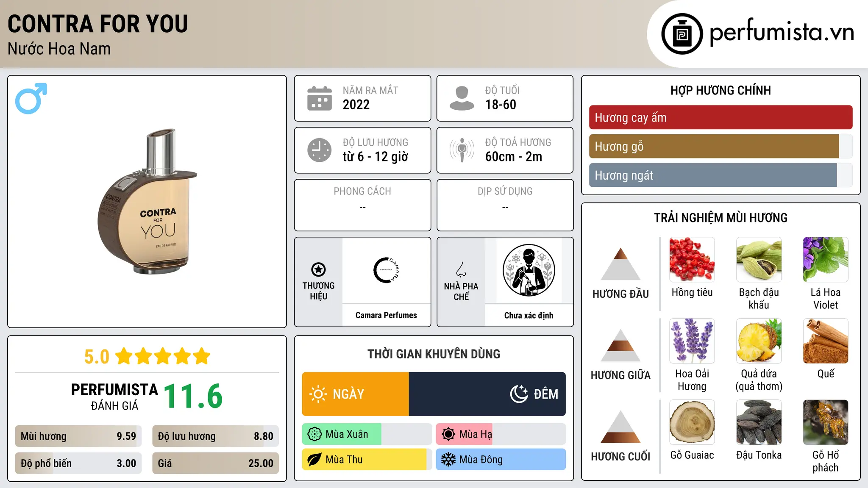This screenshot has width=868, height=488.
Task: Click the Độ phổ biến 3.00 score bar
Action: click(x=78, y=463)
